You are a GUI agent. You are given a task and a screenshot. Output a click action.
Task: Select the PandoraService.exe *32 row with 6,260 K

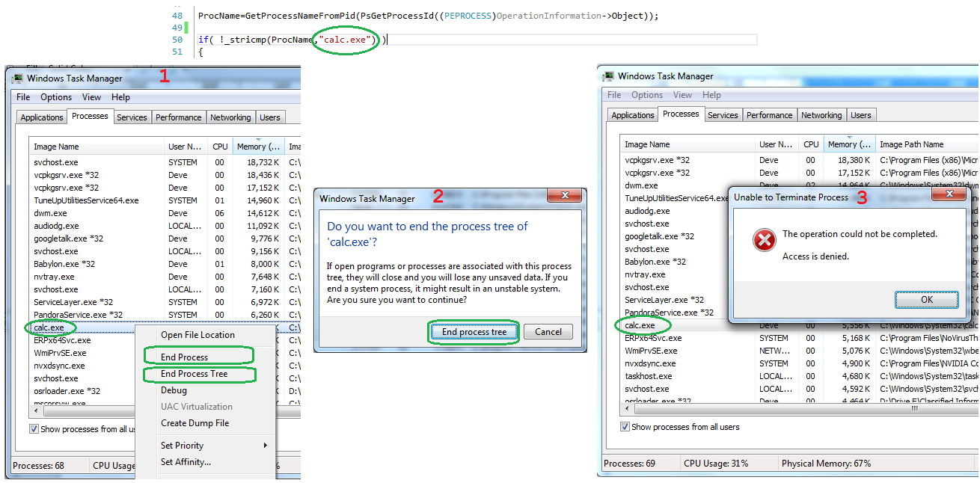[x=165, y=315]
